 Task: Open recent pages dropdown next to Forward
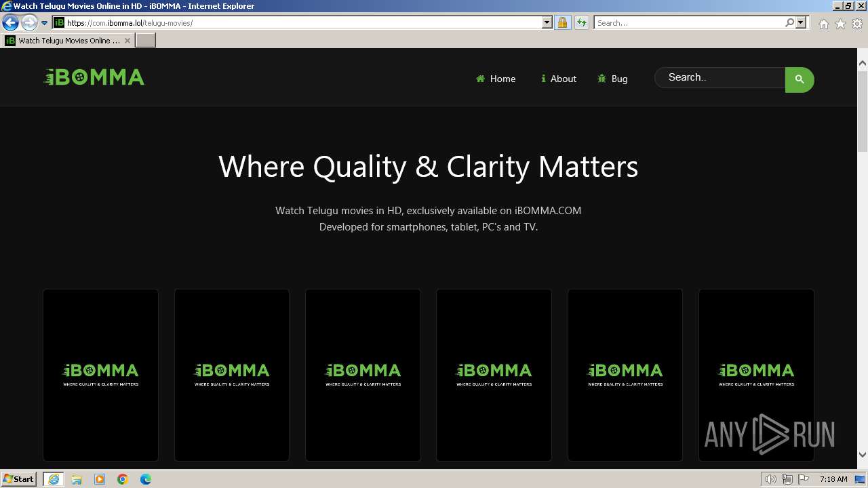coord(45,22)
